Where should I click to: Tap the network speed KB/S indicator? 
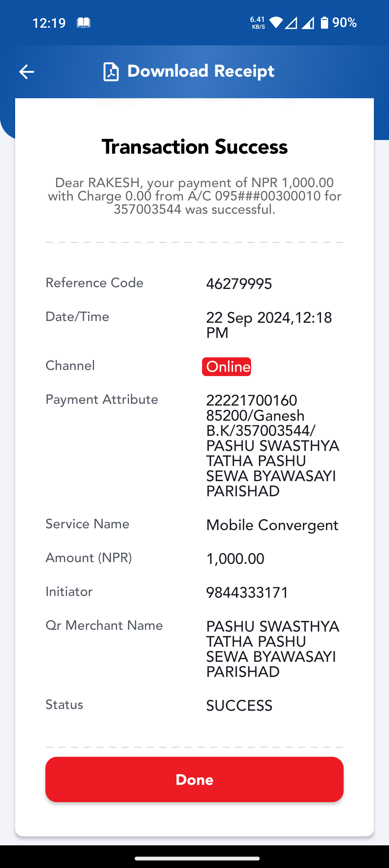pyautogui.click(x=258, y=23)
